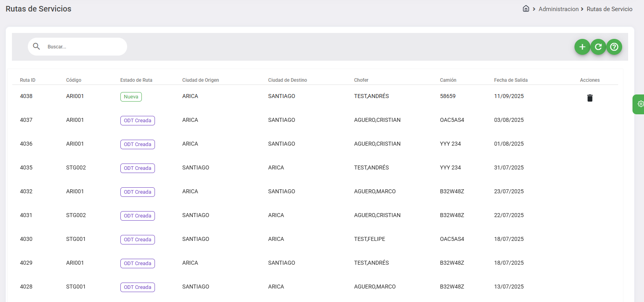The height and width of the screenshot is (302, 644).
Task: Delete route 4038 with trash icon
Action: click(x=590, y=98)
